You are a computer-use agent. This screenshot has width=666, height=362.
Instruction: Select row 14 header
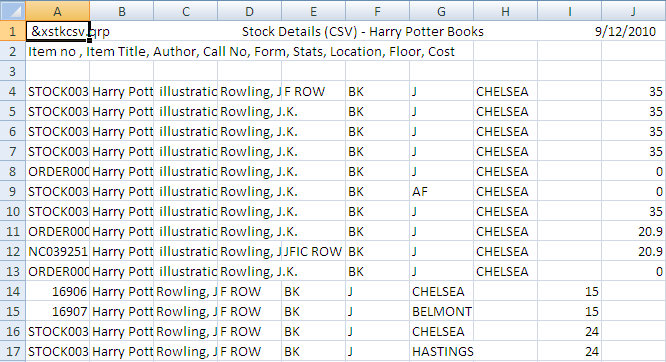pos(13,291)
